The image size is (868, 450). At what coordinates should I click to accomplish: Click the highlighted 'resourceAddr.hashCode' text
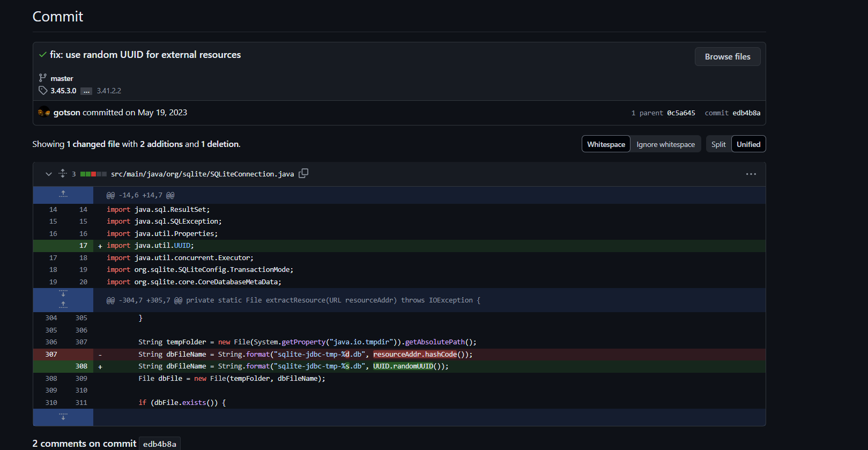[x=415, y=355]
